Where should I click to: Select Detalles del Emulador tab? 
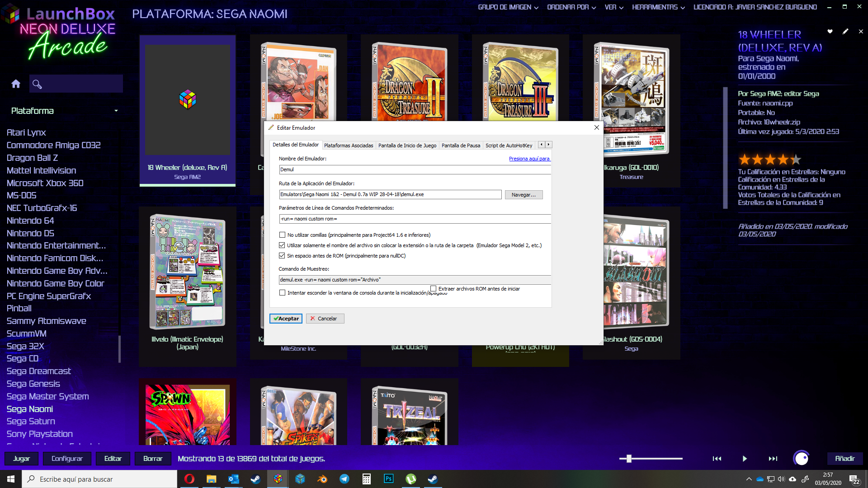[x=296, y=145]
